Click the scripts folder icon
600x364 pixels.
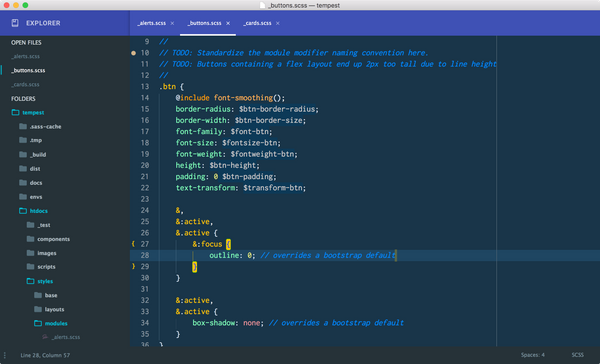tap(31, 266)
